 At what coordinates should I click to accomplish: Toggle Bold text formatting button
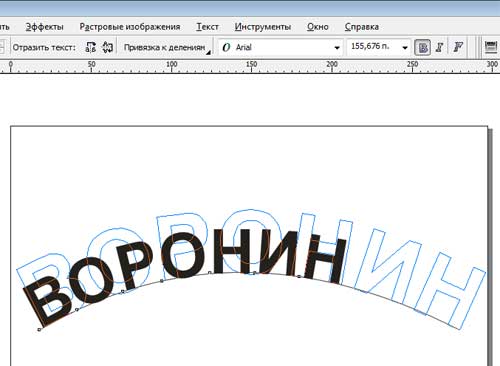point(422,47)
